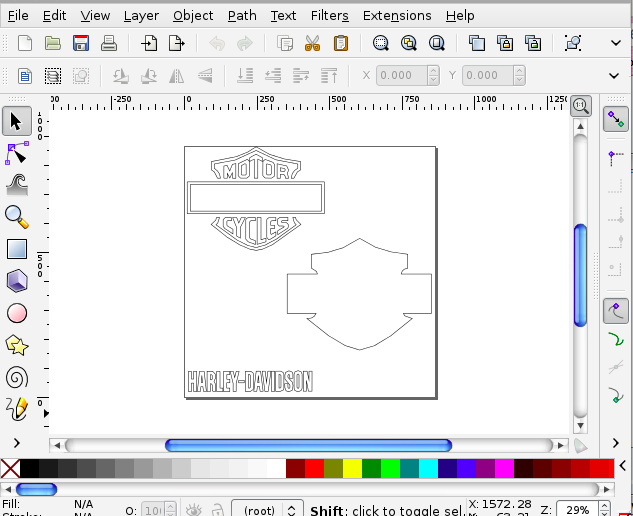
Task: Pick the yellow palette swatch
Action: (352, 468)
